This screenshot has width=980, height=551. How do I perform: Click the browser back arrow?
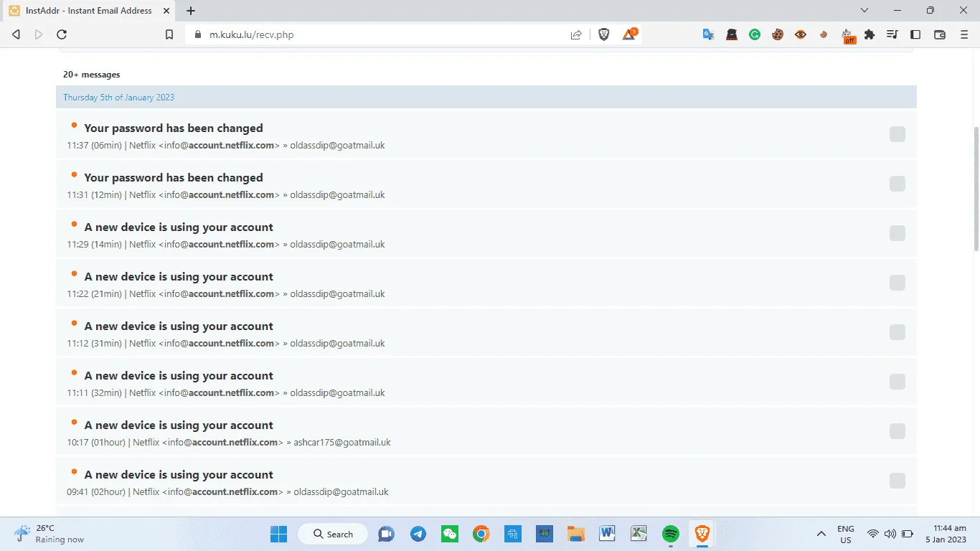point(17,34)
